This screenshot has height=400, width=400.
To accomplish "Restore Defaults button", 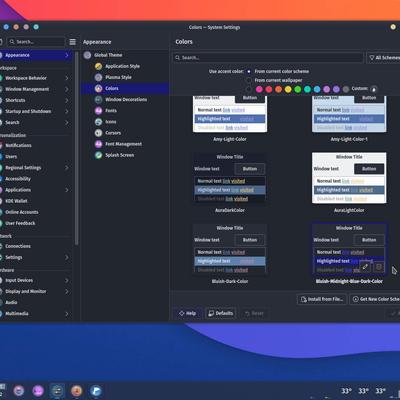I will pos(221,313).
